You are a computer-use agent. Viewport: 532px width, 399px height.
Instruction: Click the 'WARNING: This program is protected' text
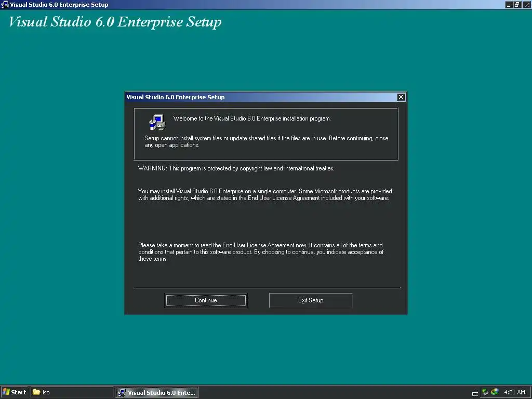click(236, 168)
